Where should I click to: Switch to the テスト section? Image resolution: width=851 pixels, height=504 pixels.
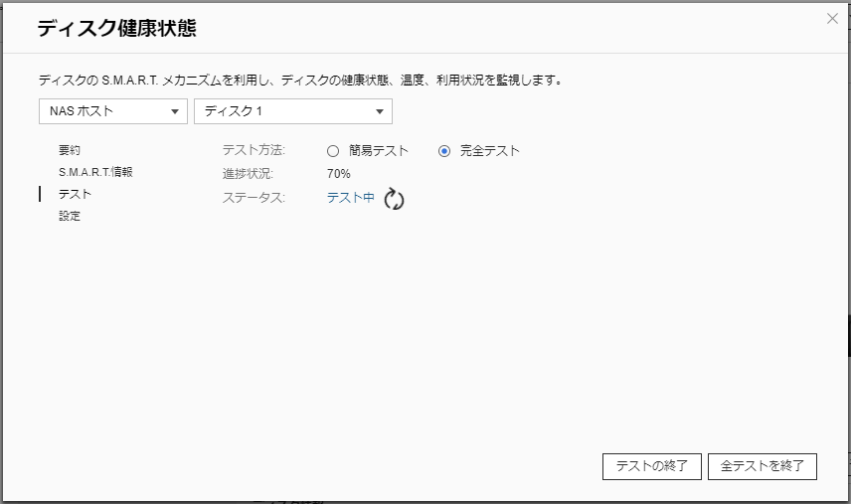click(x=75, y=194)
